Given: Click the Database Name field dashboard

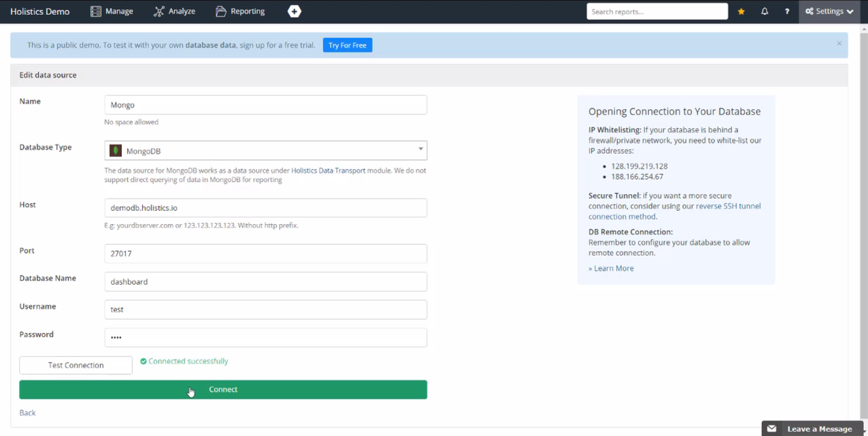Looking at the screenshot, I should [266, 282].
